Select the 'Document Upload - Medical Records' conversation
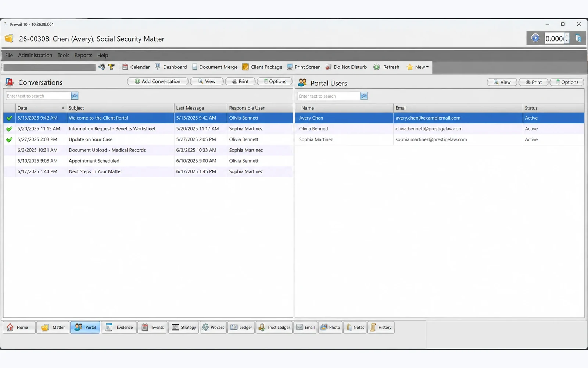588x368 pixels. pos(148,150)
